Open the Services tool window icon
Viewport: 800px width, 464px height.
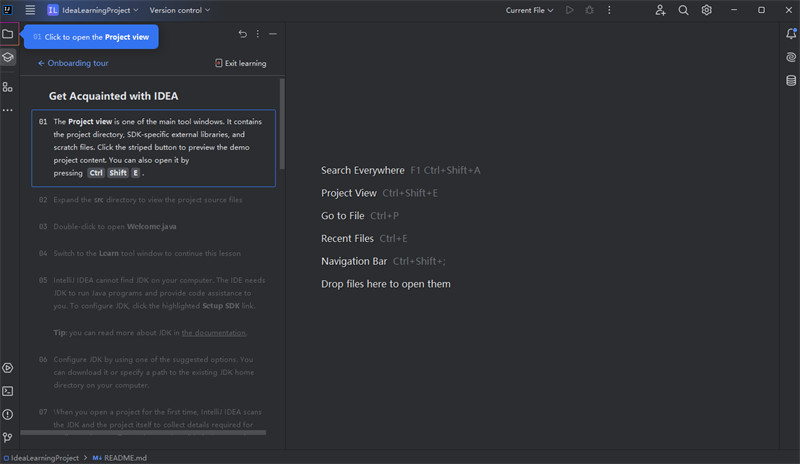(x=8, y=368)
